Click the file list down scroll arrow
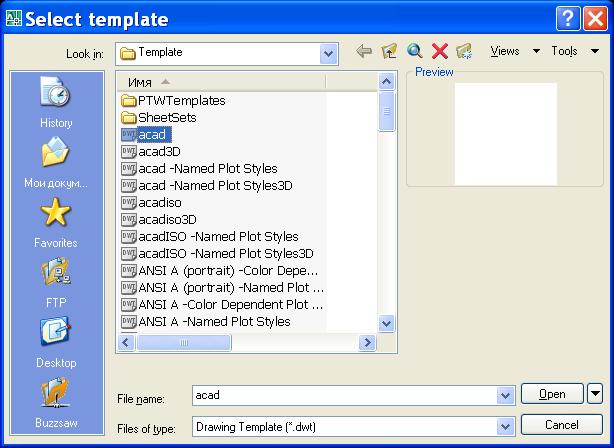 pyautogui.click(x=386, y=324)
